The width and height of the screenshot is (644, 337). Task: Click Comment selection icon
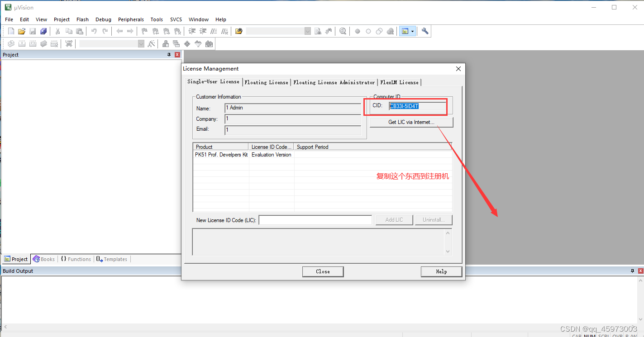tap(214, 31)
